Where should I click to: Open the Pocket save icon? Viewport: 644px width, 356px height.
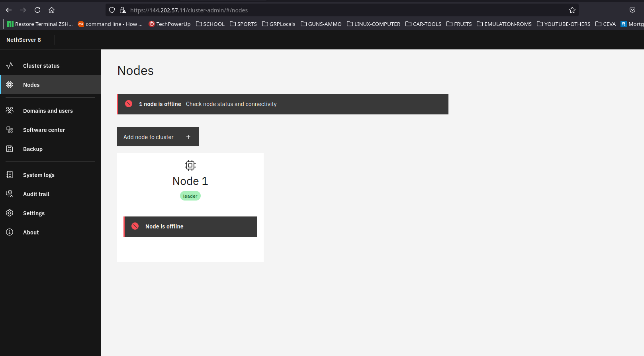coord(632,10)
